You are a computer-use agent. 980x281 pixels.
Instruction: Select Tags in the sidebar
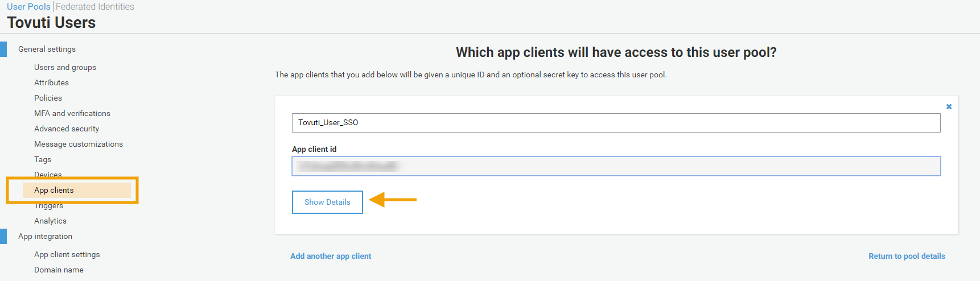click(43, 159)
